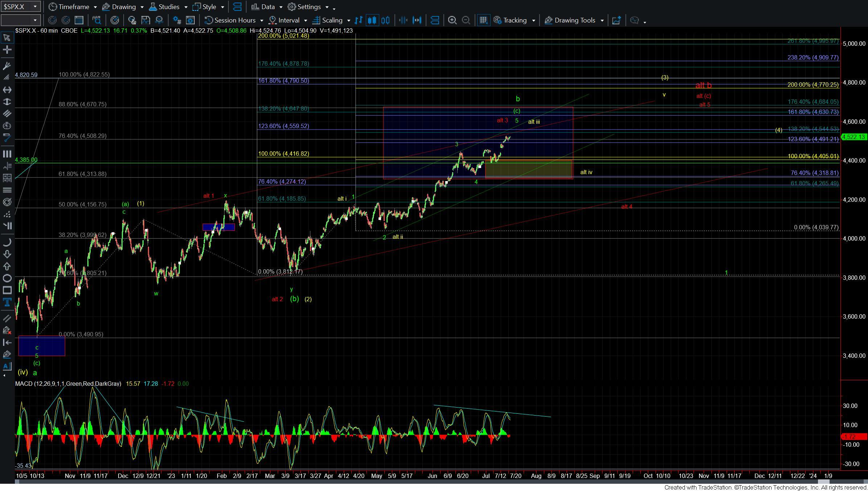Click the add chart analysis icon
Image resolution: width=868 pixels, height=491 pixels.
click(616, 20)
